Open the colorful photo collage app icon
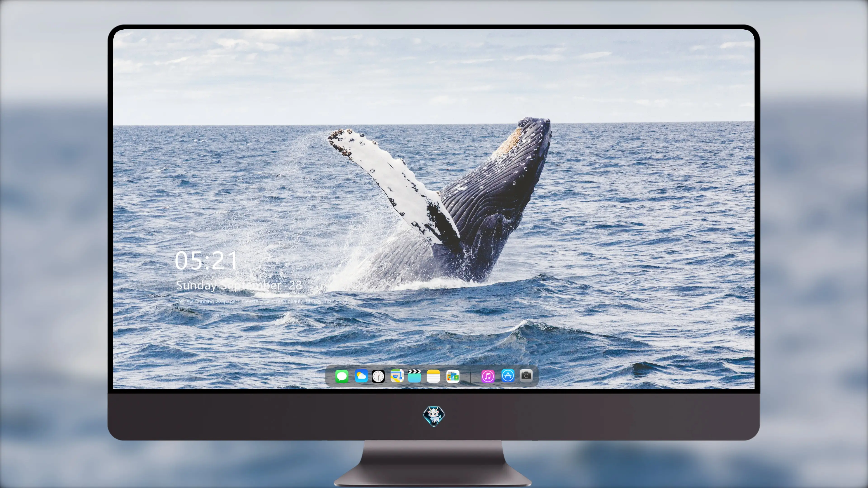Viewport: 868px width, 488px height. 453,376
